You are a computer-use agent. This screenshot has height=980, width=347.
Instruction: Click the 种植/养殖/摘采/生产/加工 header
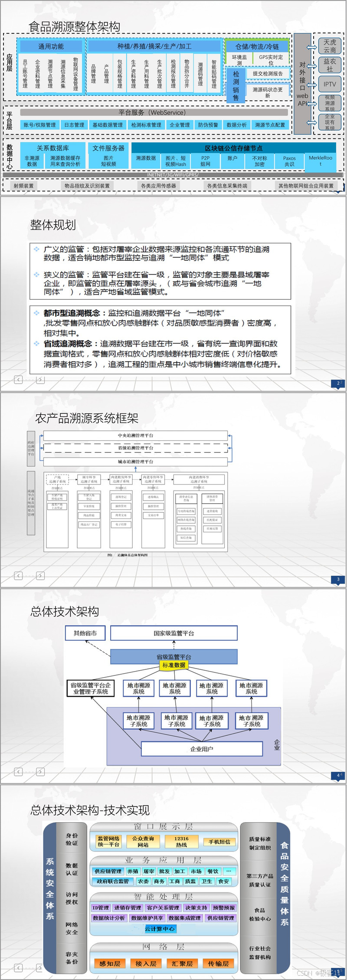154,46
